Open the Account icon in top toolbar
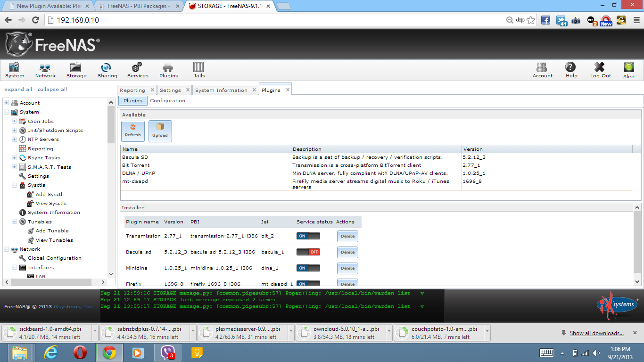 [x=543, y=70]
